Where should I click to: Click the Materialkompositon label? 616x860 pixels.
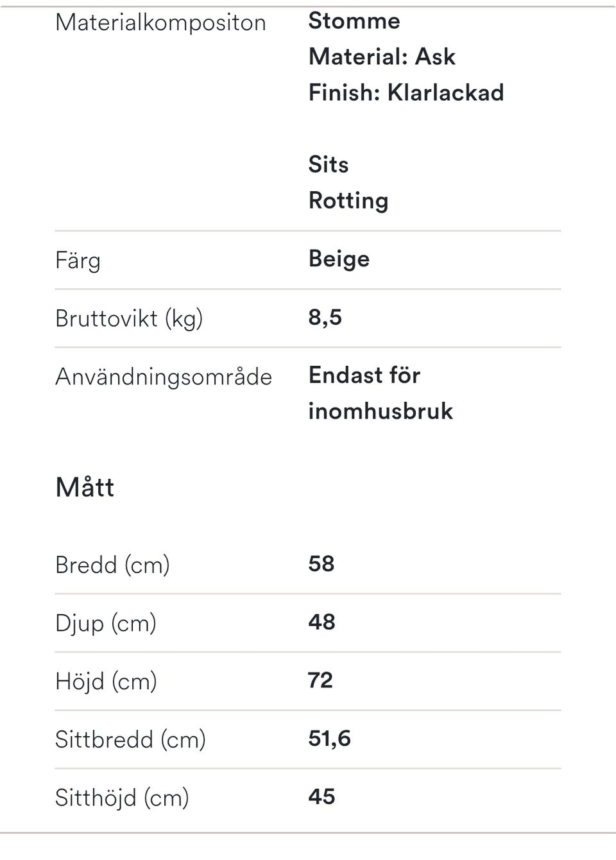pos(160,23)
